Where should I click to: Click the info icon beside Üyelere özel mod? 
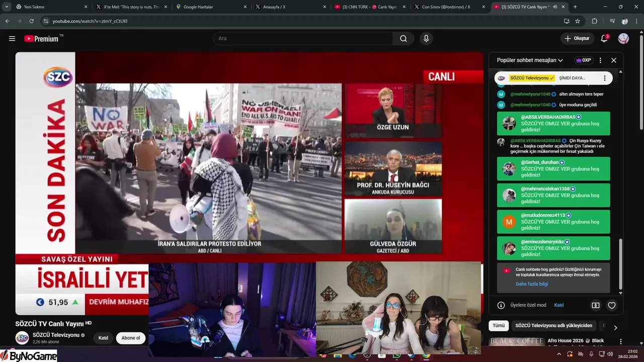click(501, 305)
